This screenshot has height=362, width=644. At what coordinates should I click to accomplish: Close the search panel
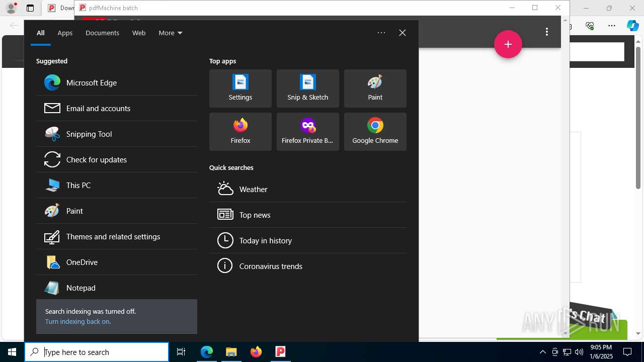coord(403,33)
